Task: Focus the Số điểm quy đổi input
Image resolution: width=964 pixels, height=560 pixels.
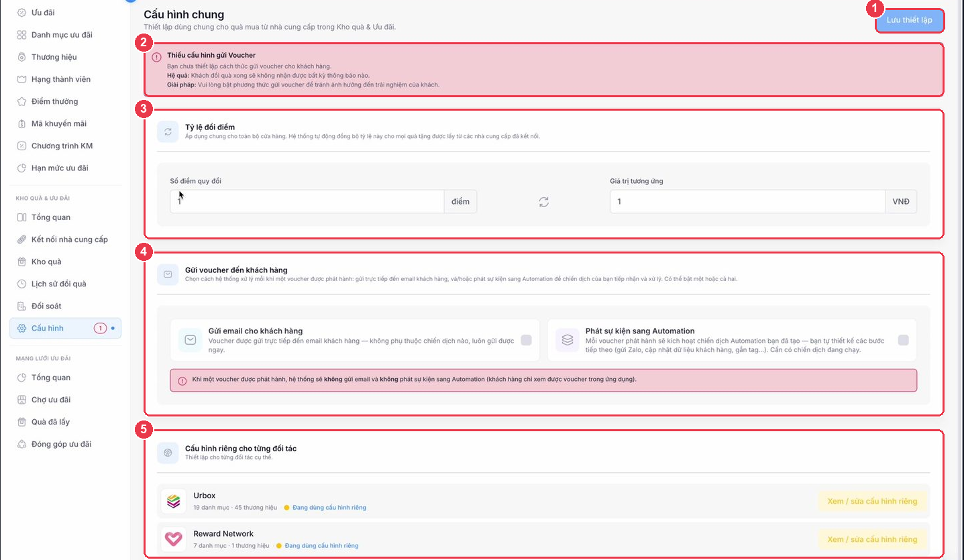Action: click(x=307, y=201)
